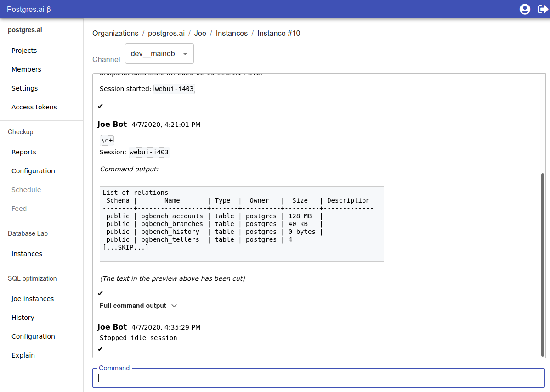550x392 pixels.
Task: Follow the Instances breadcrumb link
Action: [x=232, y=34]
